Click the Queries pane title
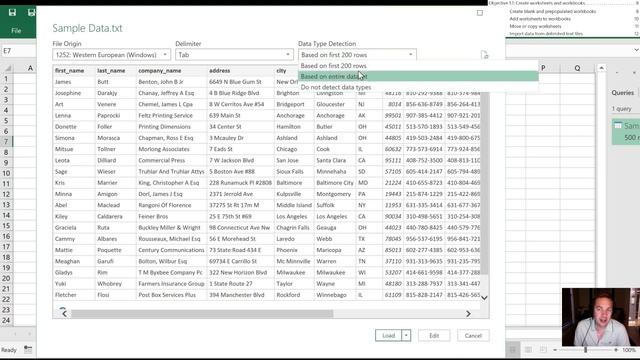This screenshot has height=360, width=640. (622, 93)
